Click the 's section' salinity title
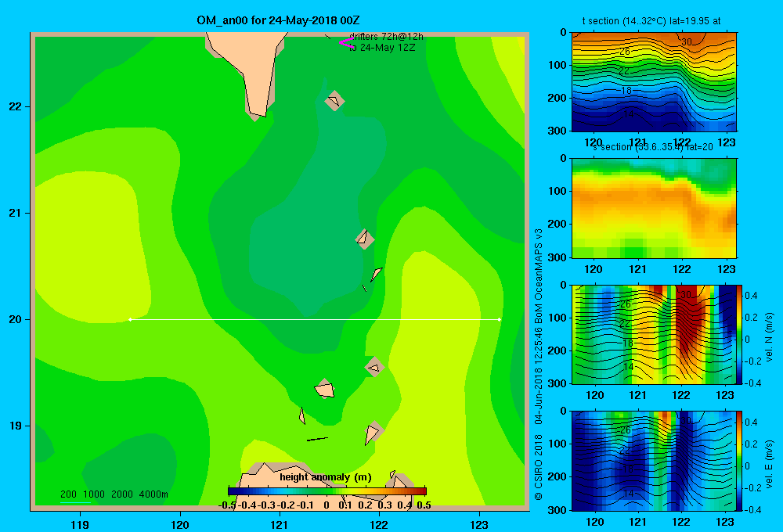 [x=652, y=147]
